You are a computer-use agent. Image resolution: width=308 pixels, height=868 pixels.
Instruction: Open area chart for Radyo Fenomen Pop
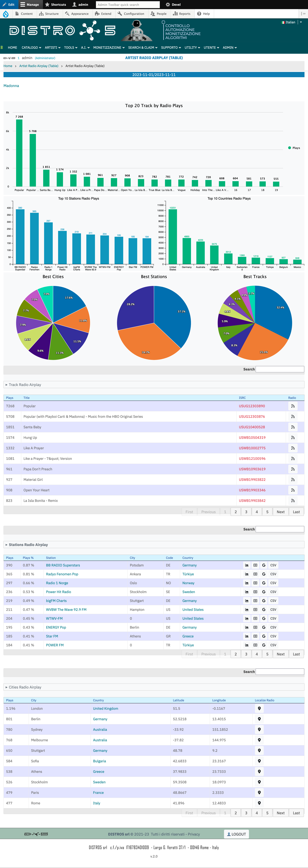click(247, 574)
